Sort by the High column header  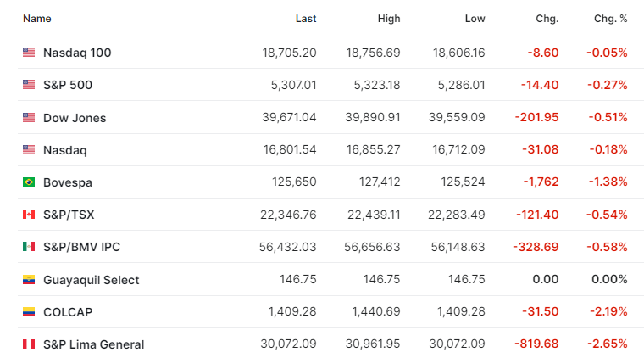(389, 19)
